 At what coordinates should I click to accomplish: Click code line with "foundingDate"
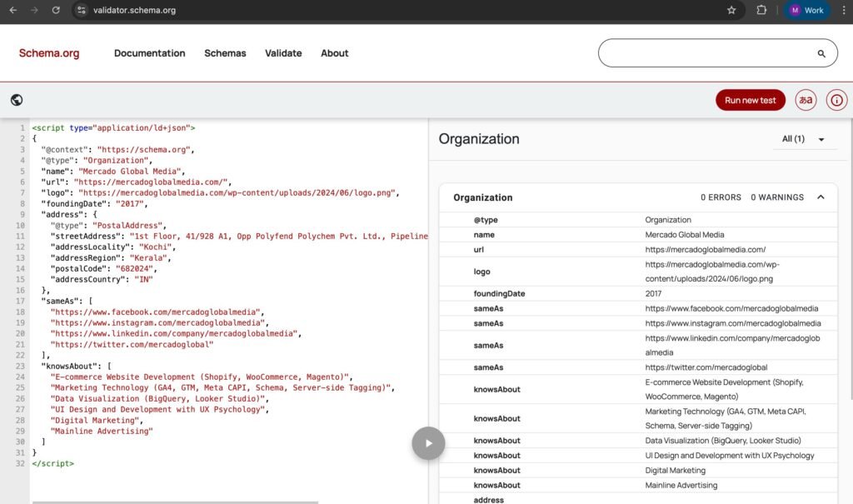(94, 203)
